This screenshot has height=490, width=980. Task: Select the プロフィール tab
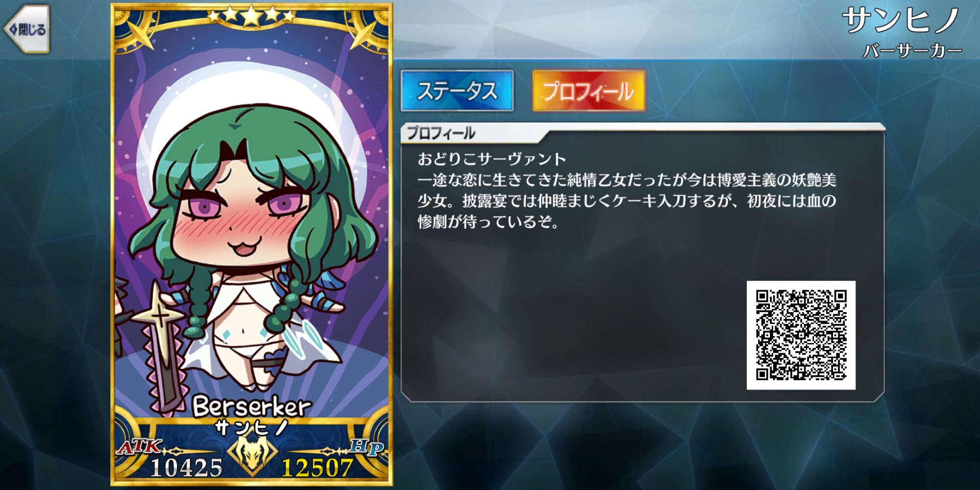coord(588,91)
